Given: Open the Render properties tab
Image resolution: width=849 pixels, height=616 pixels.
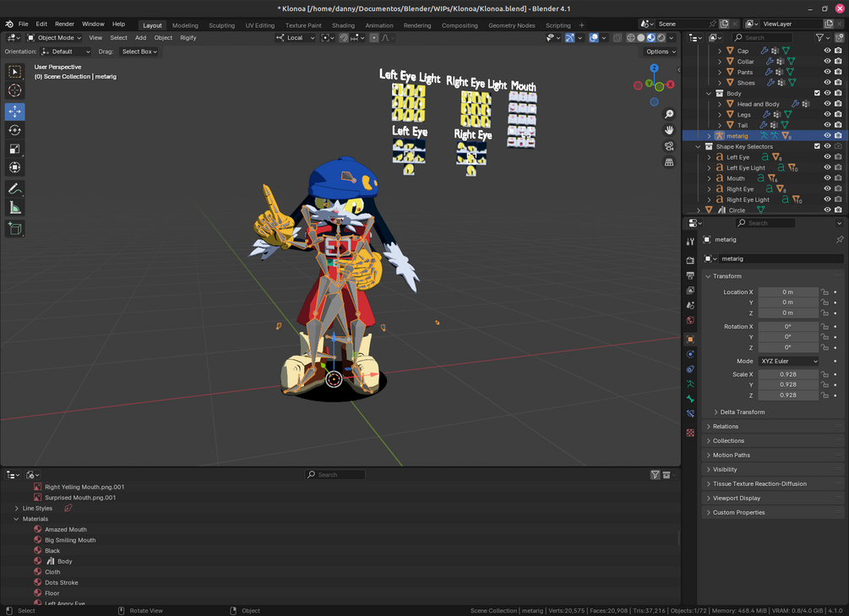Looking at the screenshot, I should pyautogui.click(x=690, y=260).
